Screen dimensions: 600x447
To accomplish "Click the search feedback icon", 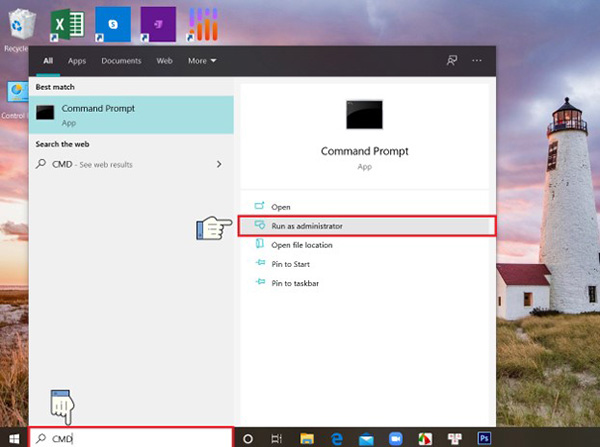I will click(452, 60).
